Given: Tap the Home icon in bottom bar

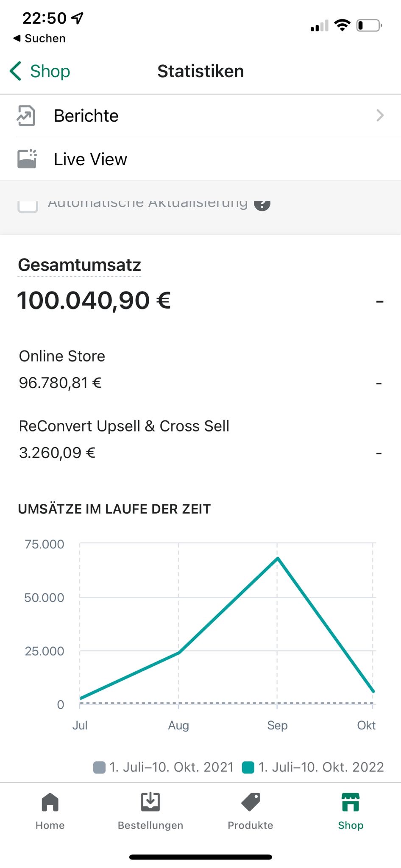Looking at the screenshot, I should [50, 802].
